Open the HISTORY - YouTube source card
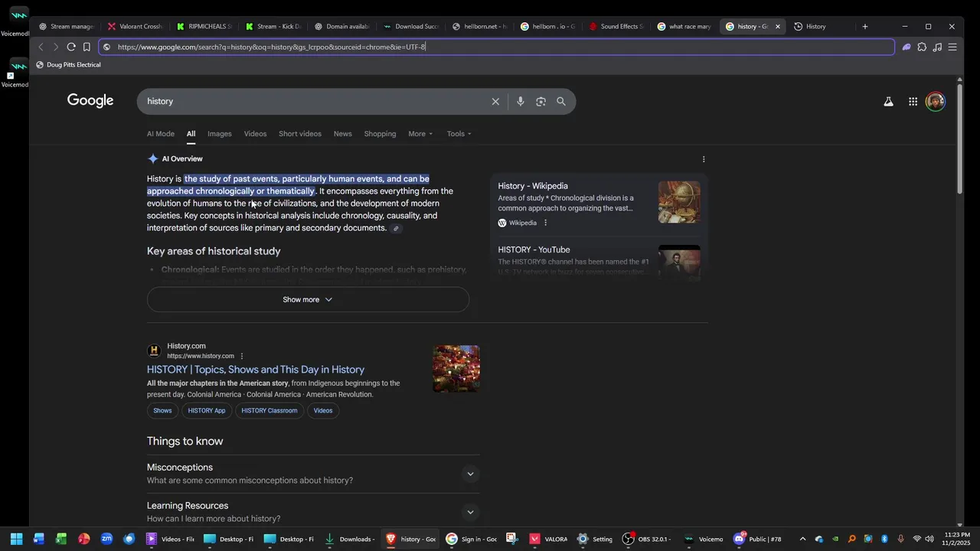Screen dimensions: 980x551 pos(599,261)
